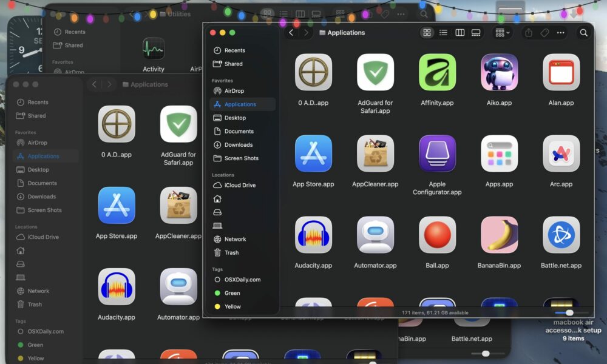Switch front window to list view

(x=444, y=33)
